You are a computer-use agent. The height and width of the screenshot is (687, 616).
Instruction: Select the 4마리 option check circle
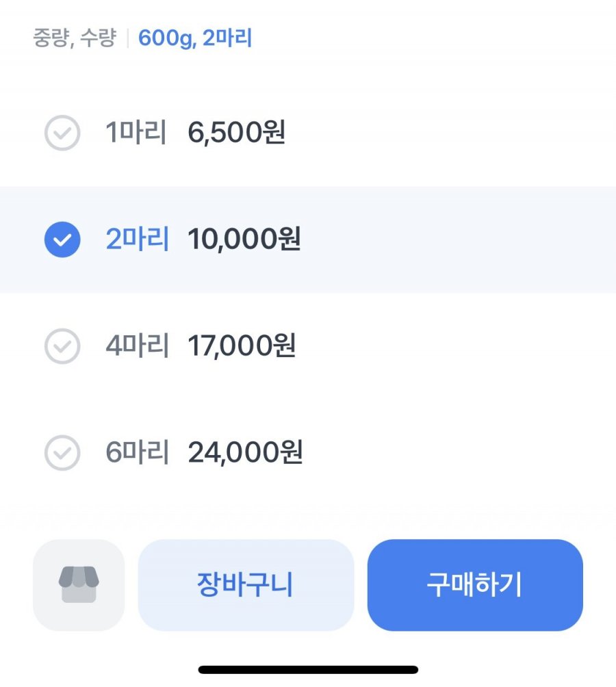click(62, 346)
